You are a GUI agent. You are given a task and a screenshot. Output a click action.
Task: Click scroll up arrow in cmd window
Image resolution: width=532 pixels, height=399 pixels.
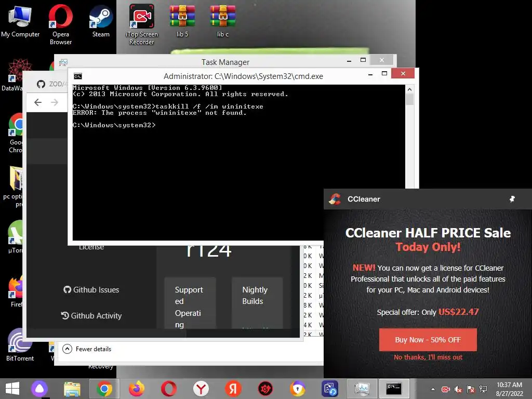pos(409,89)
